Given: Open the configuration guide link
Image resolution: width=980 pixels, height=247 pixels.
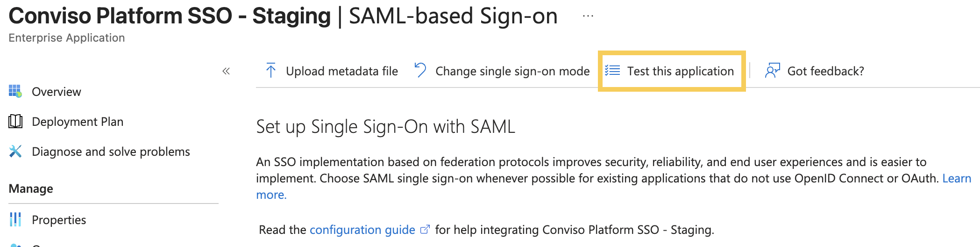Looking at the screenshot, I should (x=362, y=230).
